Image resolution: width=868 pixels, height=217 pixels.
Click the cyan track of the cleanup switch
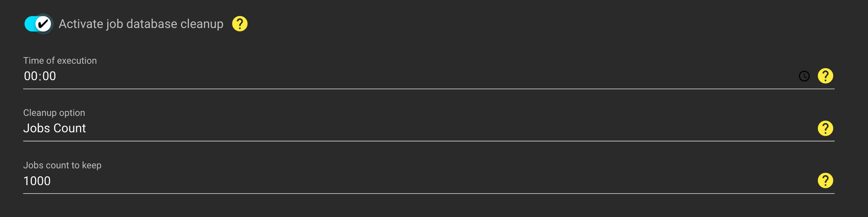click(x=29, y=24)
